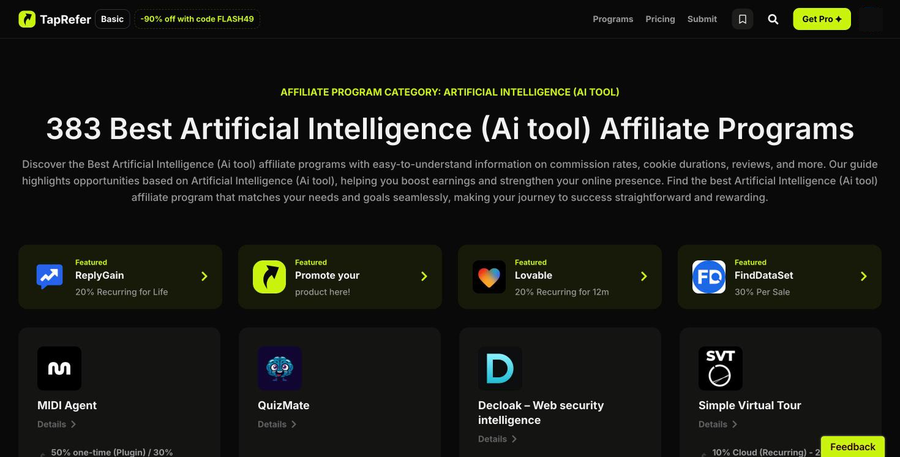This screenshot has width=900, height=457.
Task: Click the '20% Recurring for 12m' text
Action: point(562,292)
